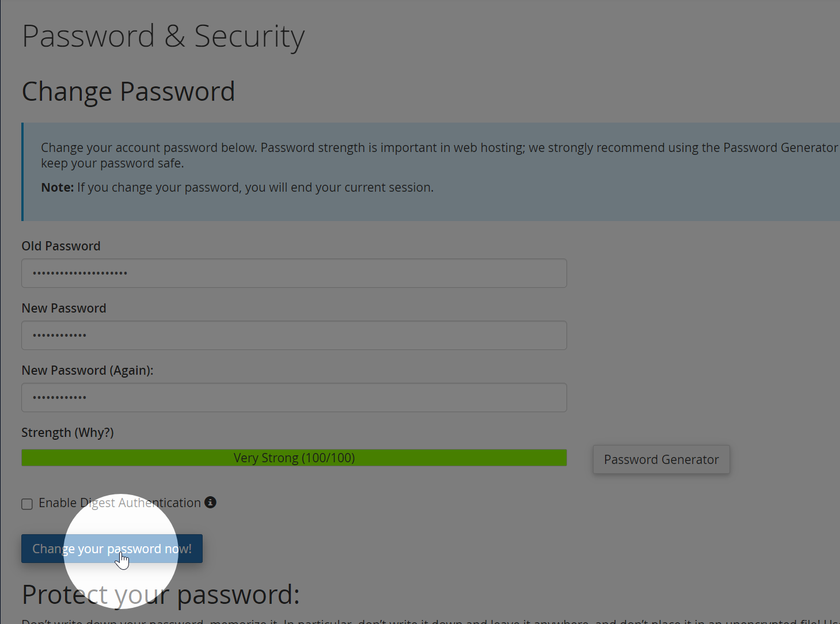Click the Digest Authentication info icon
The height and width of the screenshot is (624, 840).
[211, 503]
